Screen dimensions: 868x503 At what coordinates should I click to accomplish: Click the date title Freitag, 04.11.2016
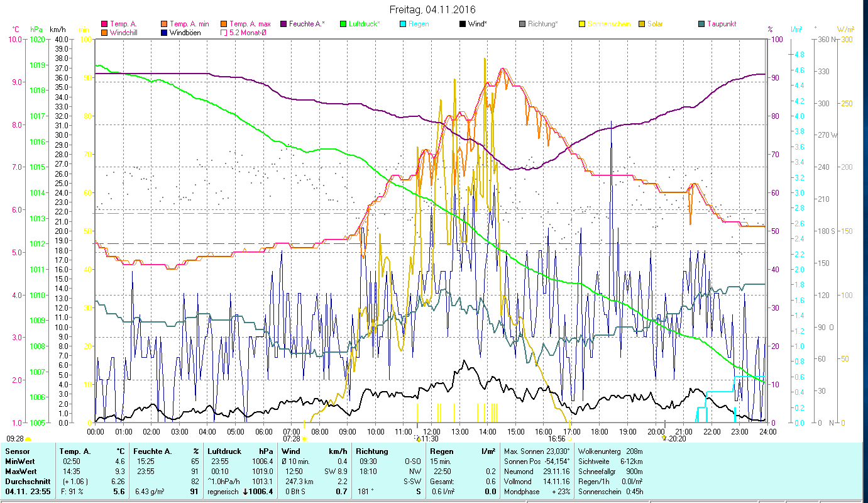(432, 9)
